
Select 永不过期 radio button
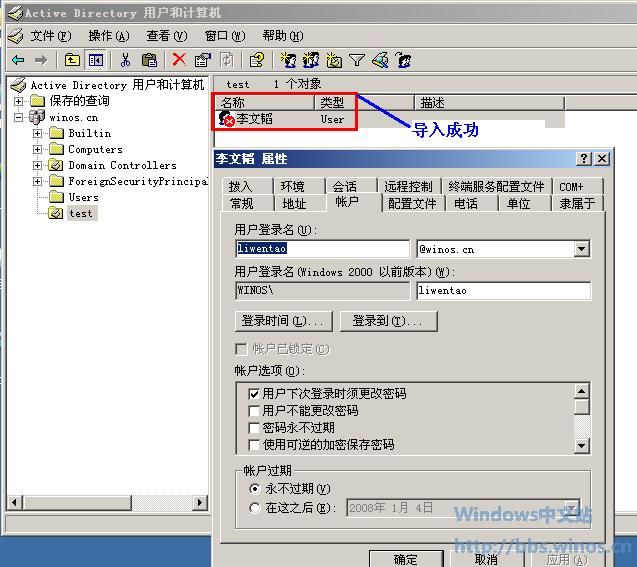[254, 489]
